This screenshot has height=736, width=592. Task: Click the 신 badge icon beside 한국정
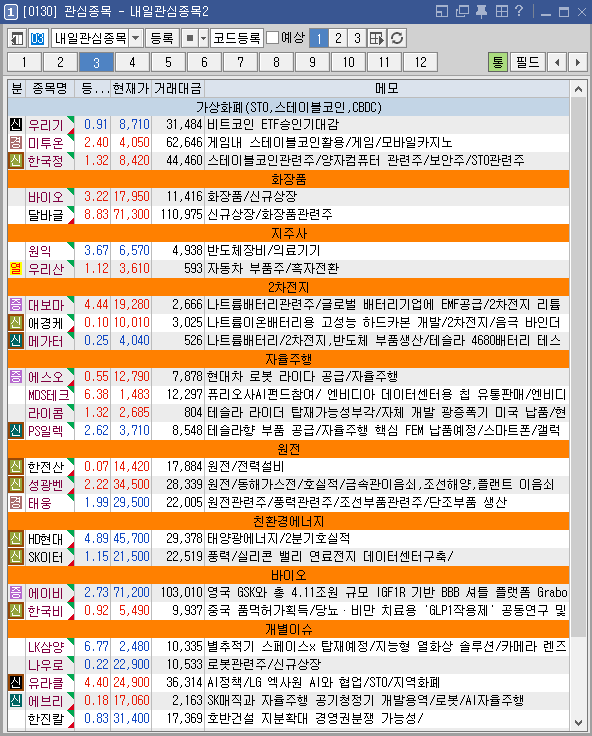click(x=16, y=161)
